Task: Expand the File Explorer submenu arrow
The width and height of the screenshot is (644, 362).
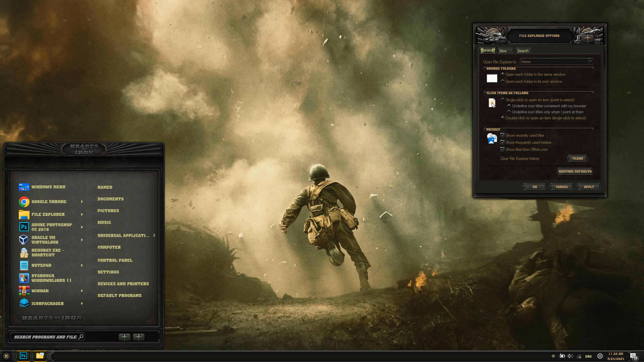Action: point(82,214)
